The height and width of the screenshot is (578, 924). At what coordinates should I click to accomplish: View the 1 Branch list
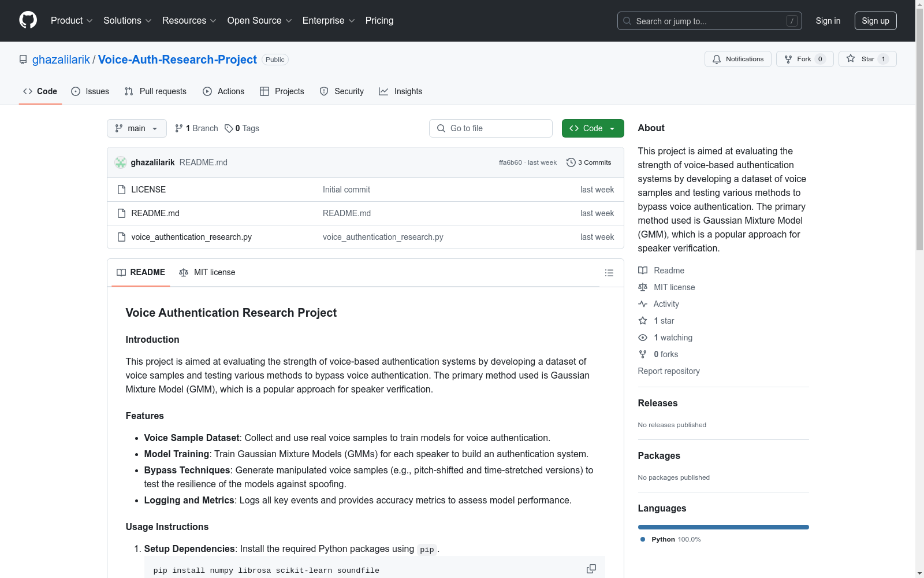pyautogui.click(x=196, y=128)
